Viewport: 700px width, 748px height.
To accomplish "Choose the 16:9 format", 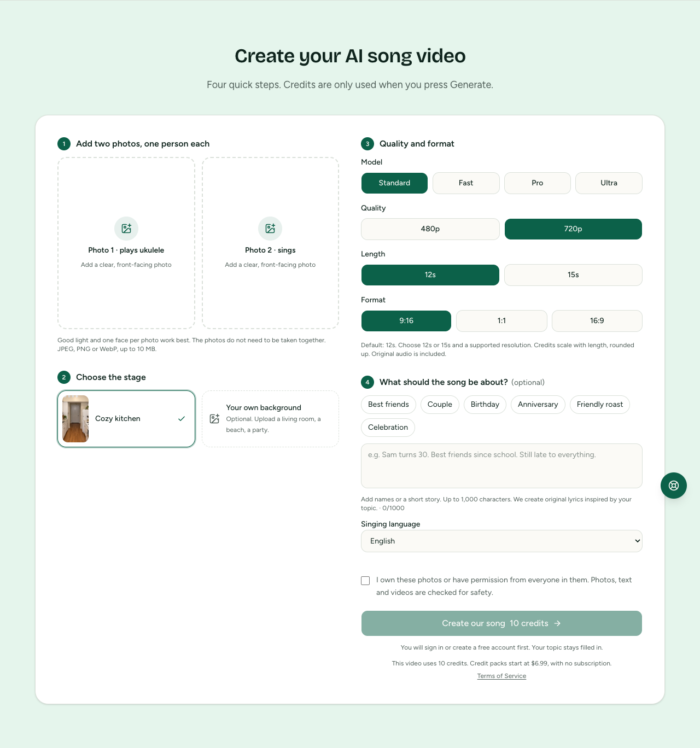I will click(597, 321).
